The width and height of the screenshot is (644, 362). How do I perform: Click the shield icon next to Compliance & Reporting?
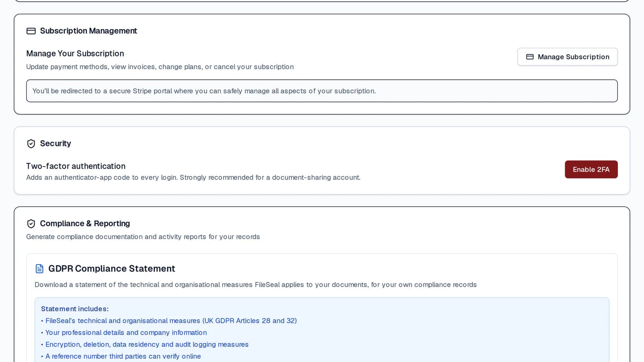pyautogui.click(x=31, y=223)
